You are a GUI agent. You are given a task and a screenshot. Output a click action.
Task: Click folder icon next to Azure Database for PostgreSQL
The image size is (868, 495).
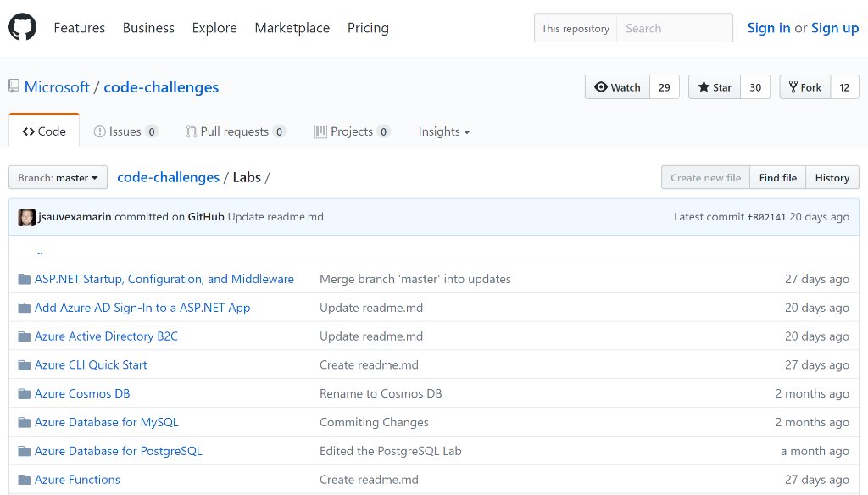pyautogui.click(x=24, y=451)
